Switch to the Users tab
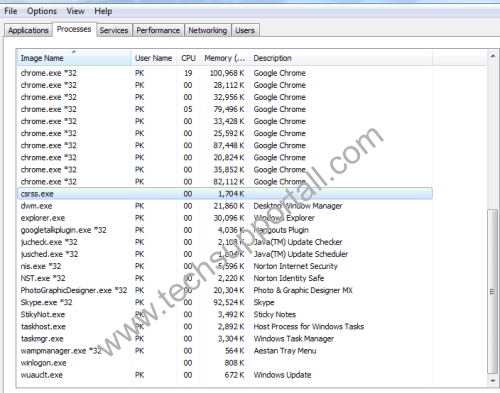Viewport: 500px width, 393px height. [245, 30]
